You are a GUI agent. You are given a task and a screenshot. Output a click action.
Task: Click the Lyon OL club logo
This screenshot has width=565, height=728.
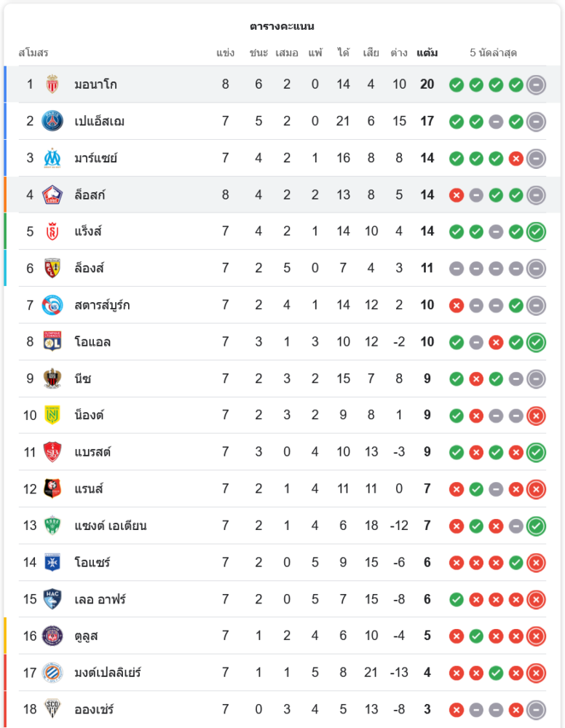click(52, 341)
